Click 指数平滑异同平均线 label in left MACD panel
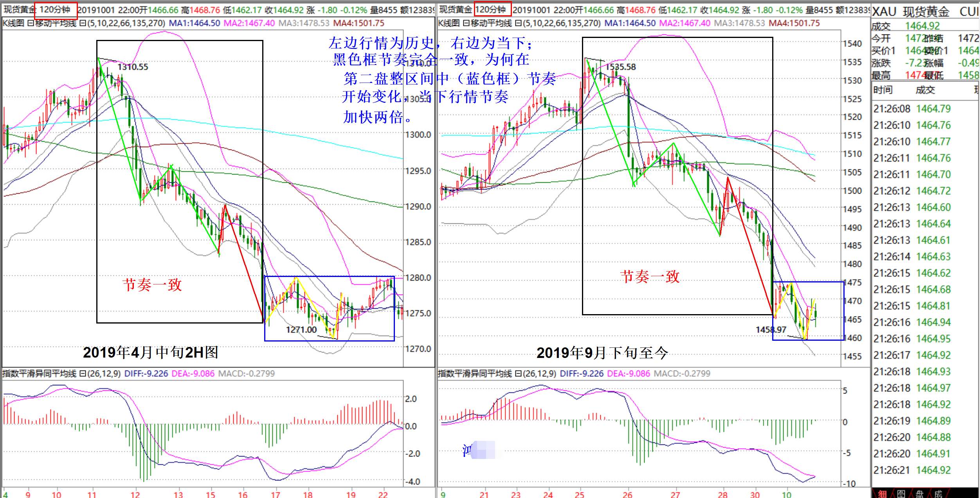Image resolution: width=980 pixels, height=498 pixels. point(39,374)
